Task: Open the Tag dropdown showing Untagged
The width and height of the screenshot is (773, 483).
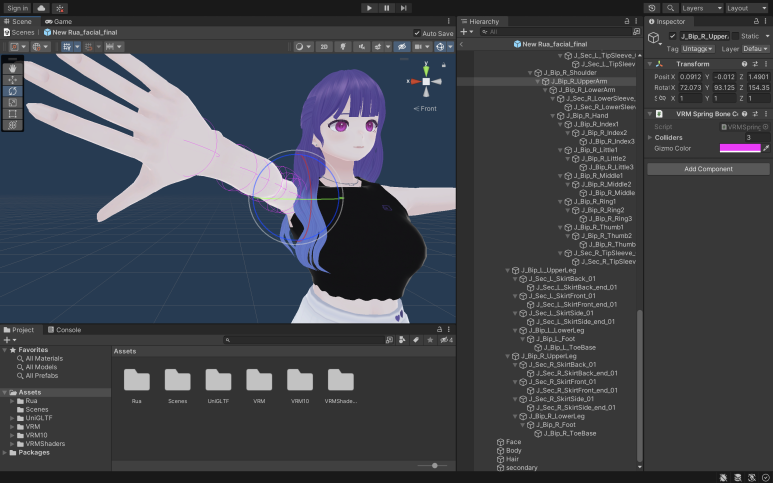Action: tap(698, 49)
